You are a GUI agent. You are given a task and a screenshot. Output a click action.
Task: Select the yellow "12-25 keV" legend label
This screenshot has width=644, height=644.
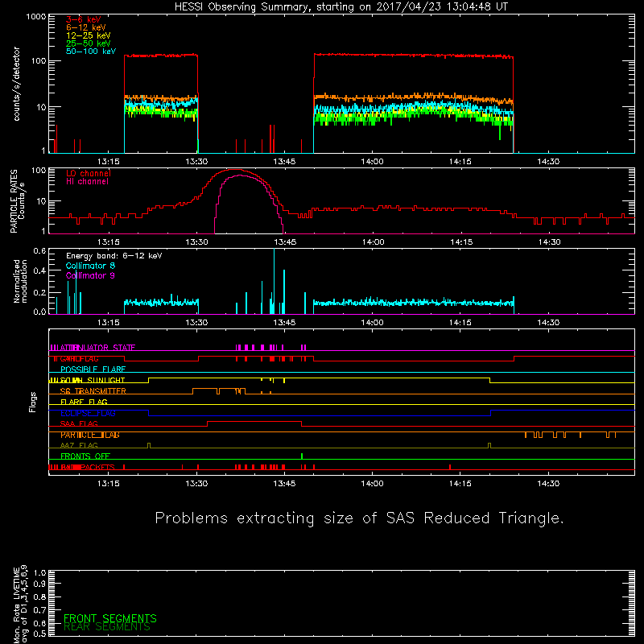click(x=89, y=35)
